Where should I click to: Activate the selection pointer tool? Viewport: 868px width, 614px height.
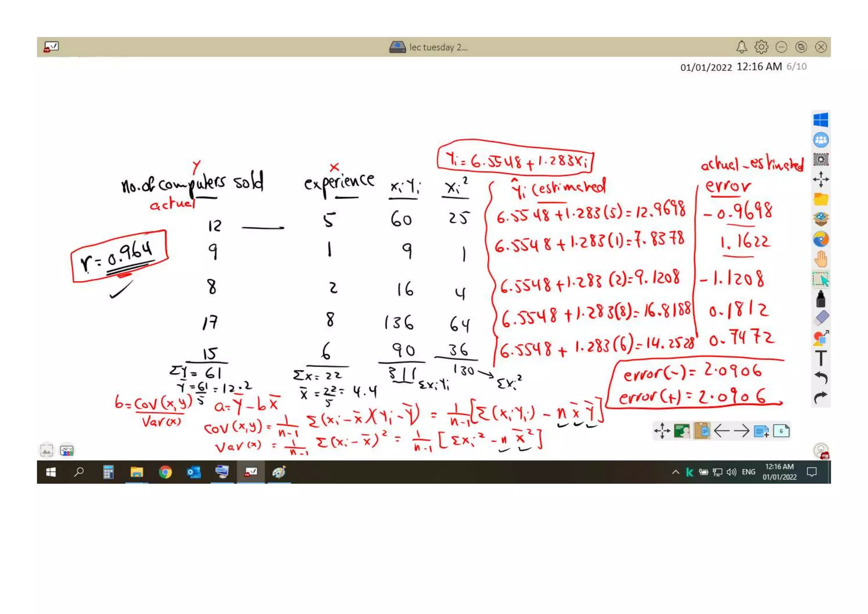pos(821,279)
